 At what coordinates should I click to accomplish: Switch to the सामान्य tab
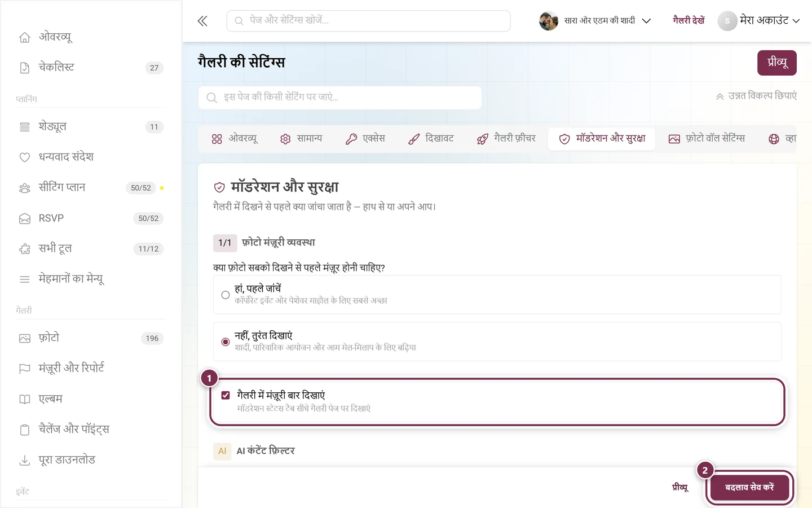click(301, 139)
